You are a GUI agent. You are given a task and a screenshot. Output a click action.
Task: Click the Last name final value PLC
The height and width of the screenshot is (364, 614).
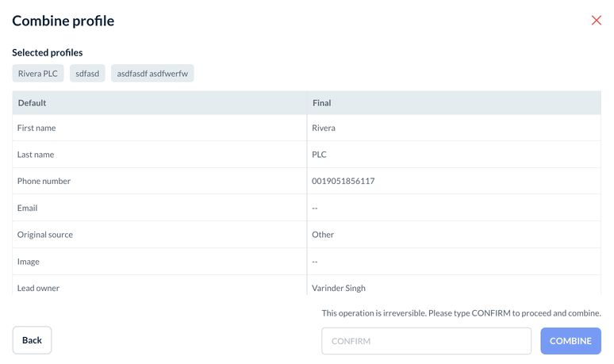tap(319, 155)
